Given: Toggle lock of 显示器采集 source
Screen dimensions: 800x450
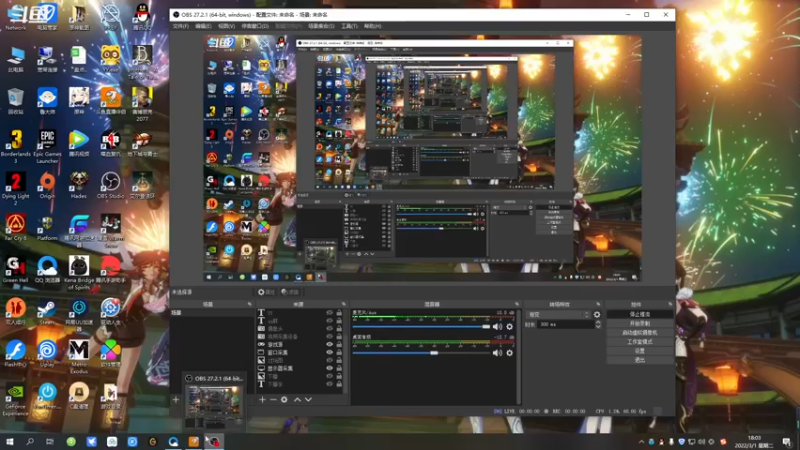Looking at the screenshot, I should (339, 368).
